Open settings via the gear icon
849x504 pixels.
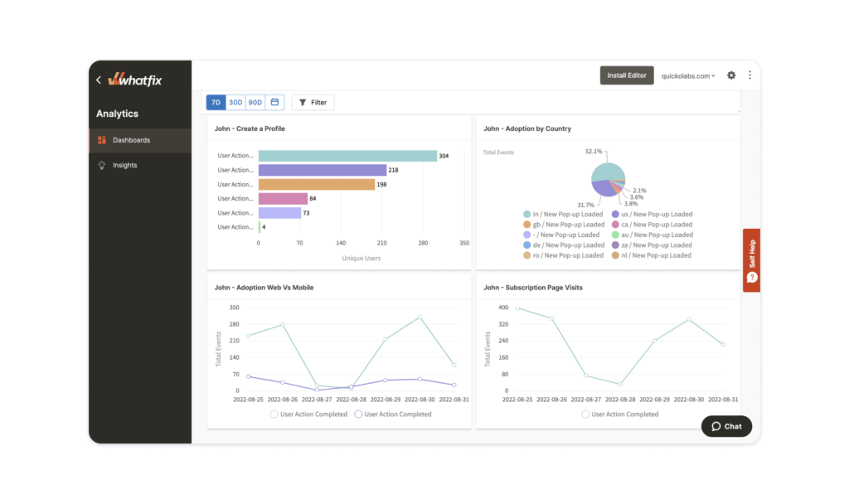click(x=731, y=75)
